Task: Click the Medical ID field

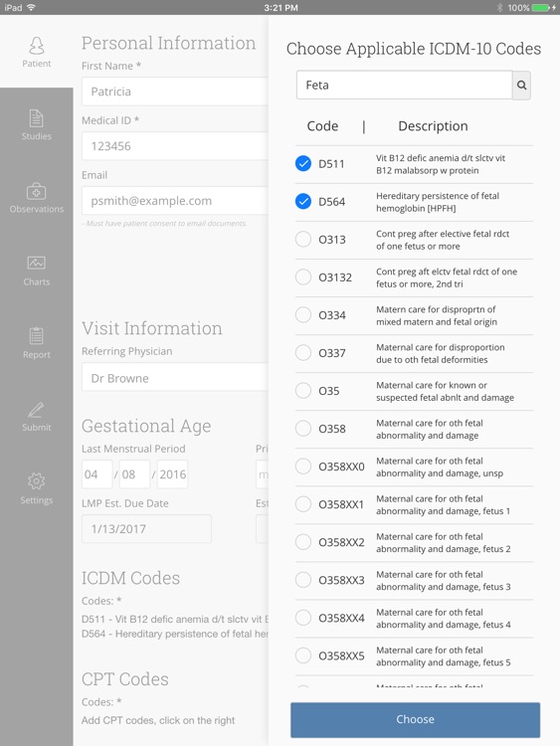Action: click(175, 146)
